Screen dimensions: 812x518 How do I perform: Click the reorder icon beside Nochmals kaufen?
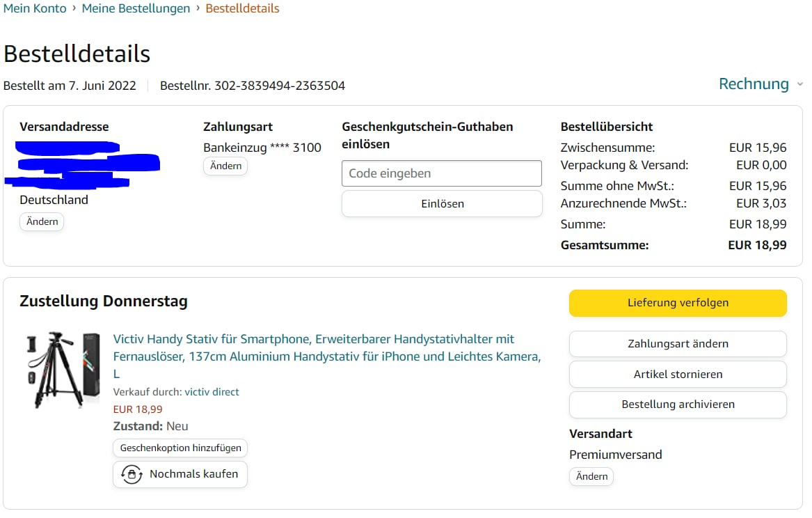click(132, 474)
